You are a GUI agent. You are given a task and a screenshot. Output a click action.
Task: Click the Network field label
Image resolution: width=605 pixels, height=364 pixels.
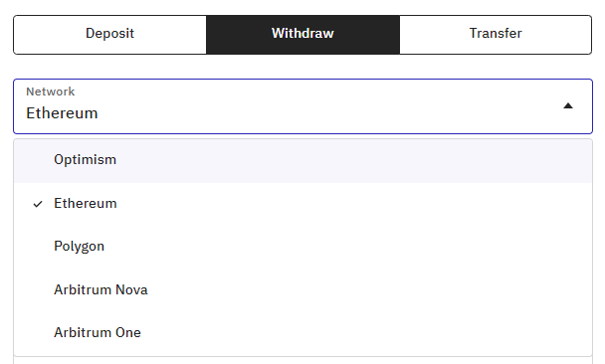point(50,91)
